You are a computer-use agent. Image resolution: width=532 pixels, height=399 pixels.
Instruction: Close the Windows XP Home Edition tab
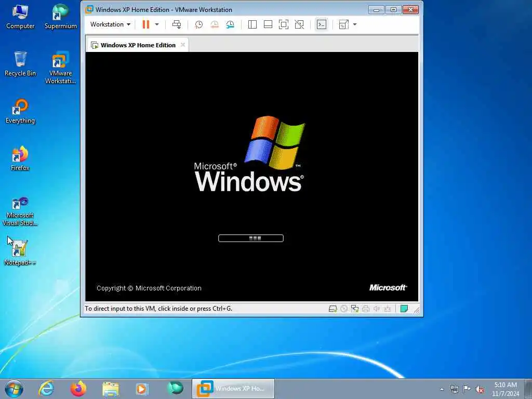point(183,45)
